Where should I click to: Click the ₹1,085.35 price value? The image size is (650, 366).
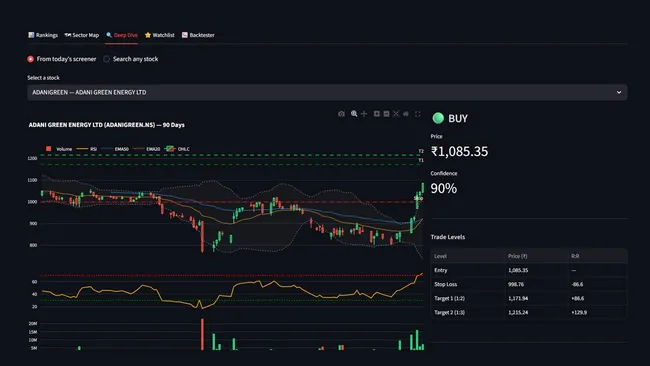(459, 151)
